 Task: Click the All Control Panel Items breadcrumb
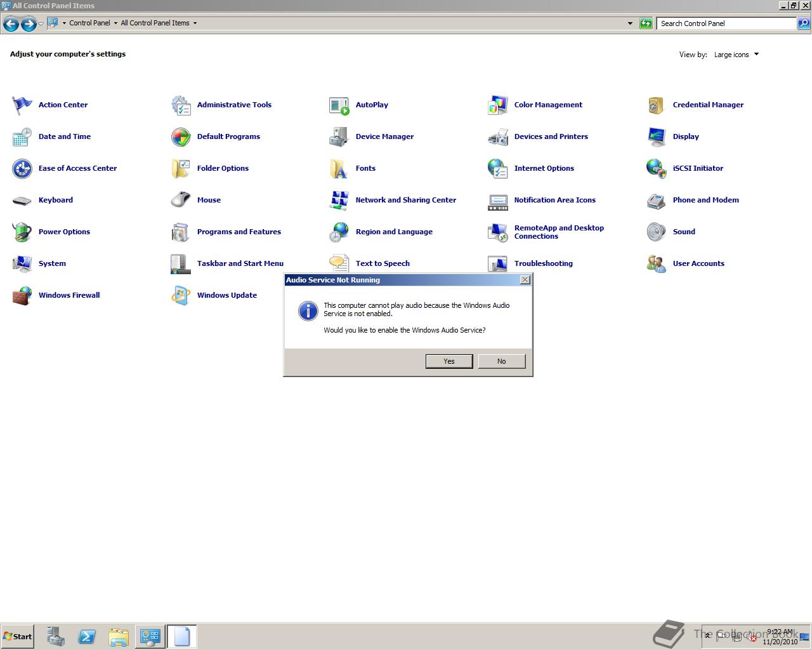(x=155, y=23)
